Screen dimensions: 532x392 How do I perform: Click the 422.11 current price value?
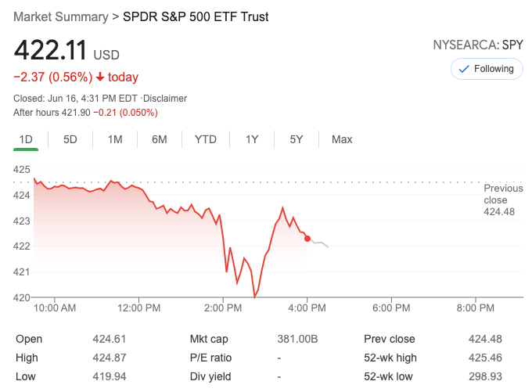point(49,52)
